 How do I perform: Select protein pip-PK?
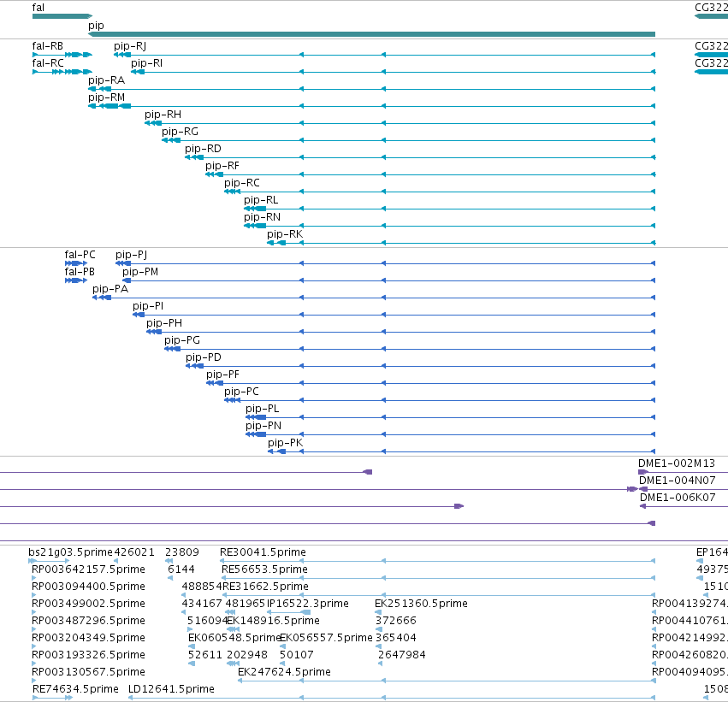click(x=286, y=444)
